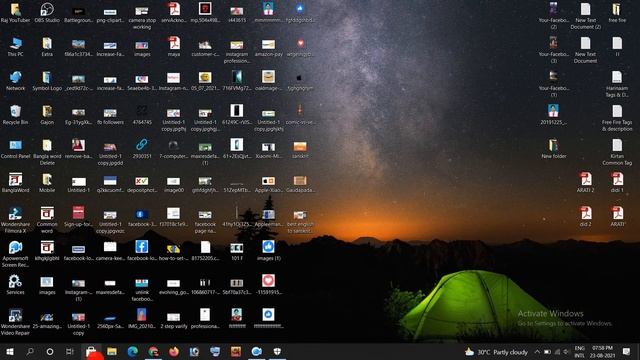Switch to Google Chrome on the taskbar
640x360 pixels.
[153, 351]
